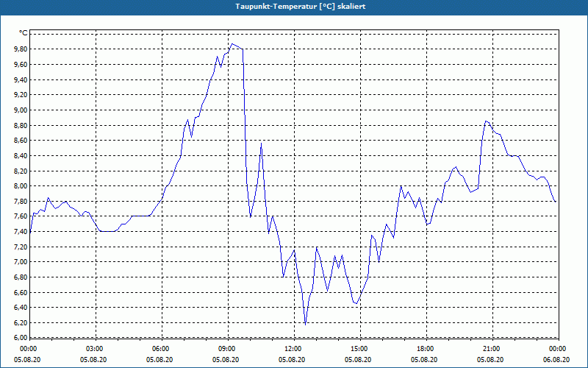Click the '05.08.20' date under 21:00
This screenshot has width=588, height=368.
pyautogui.click(x=491, y=360)
